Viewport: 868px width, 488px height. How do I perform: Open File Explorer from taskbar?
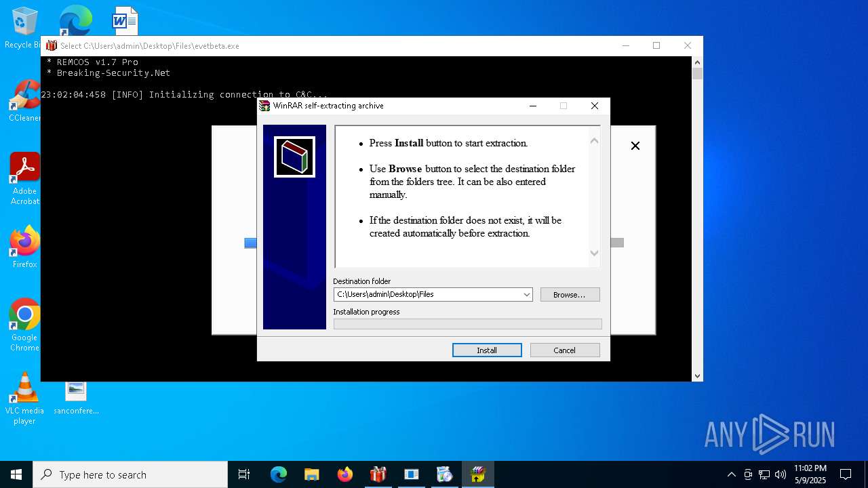312,474
